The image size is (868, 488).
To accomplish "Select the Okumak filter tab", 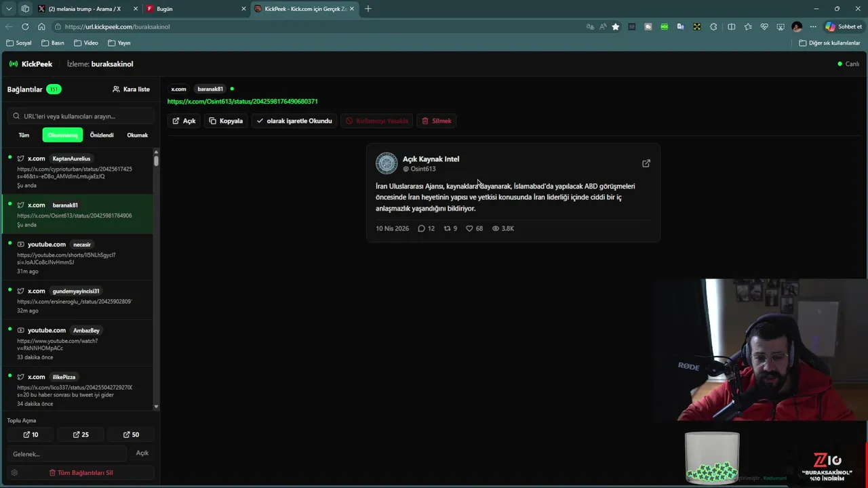I will 137,135.
